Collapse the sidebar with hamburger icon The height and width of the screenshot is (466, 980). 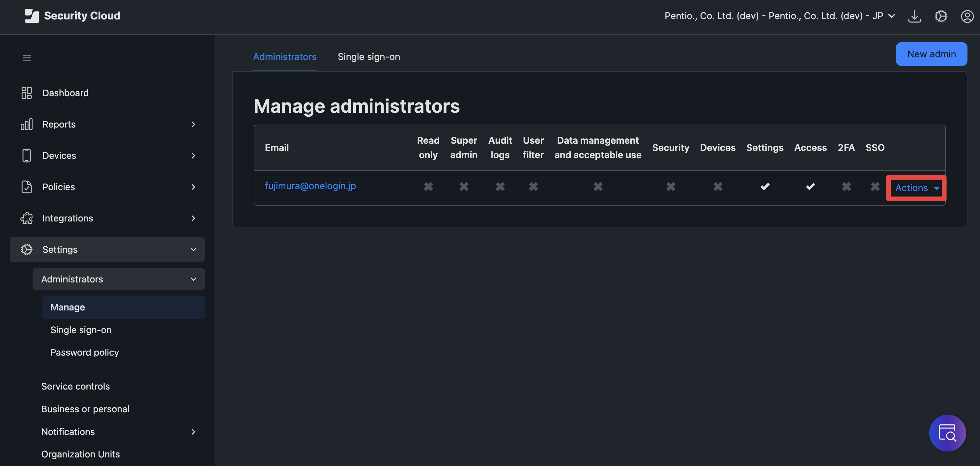27,57
